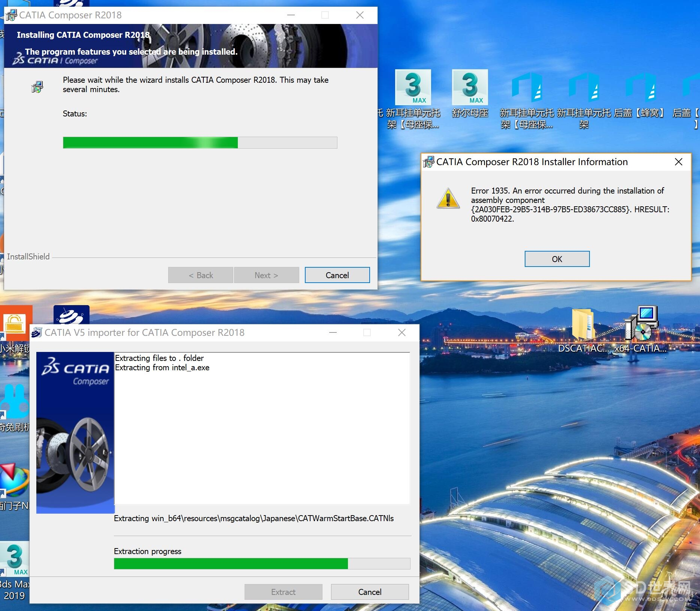700x611 pixels.
Task: Click the CATIA V5 importer title bar icon
Action: 36,332
